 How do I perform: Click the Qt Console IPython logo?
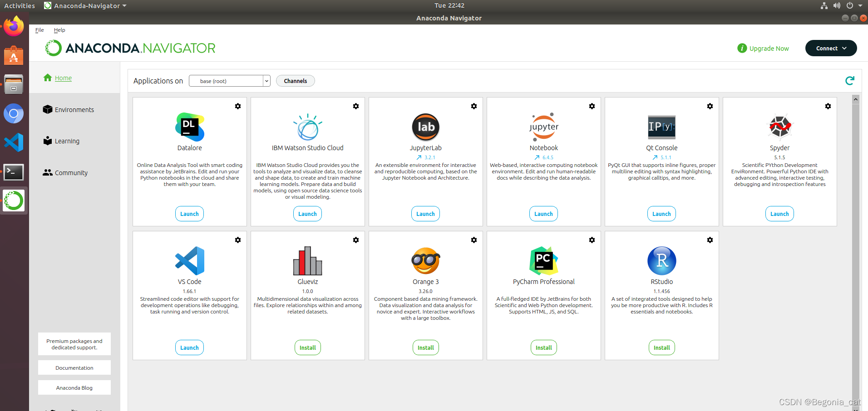662,127
